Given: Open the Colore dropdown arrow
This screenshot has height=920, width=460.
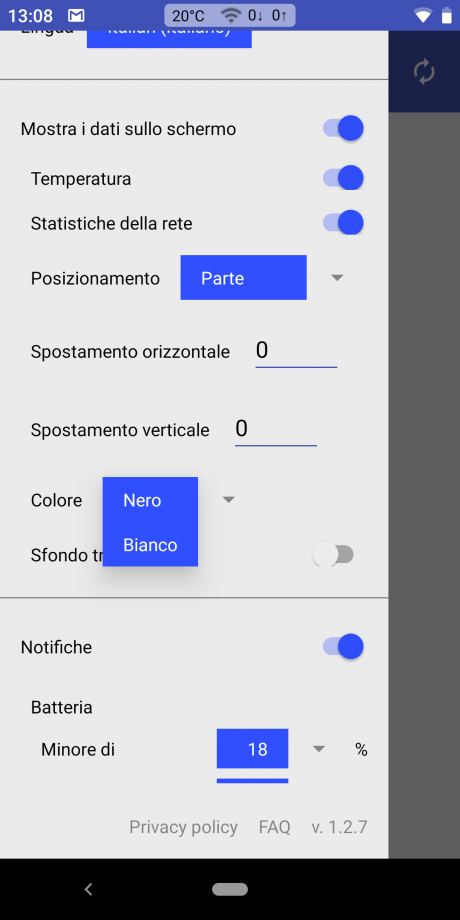Looking at the screenshot, I should [x=229, y=500].
